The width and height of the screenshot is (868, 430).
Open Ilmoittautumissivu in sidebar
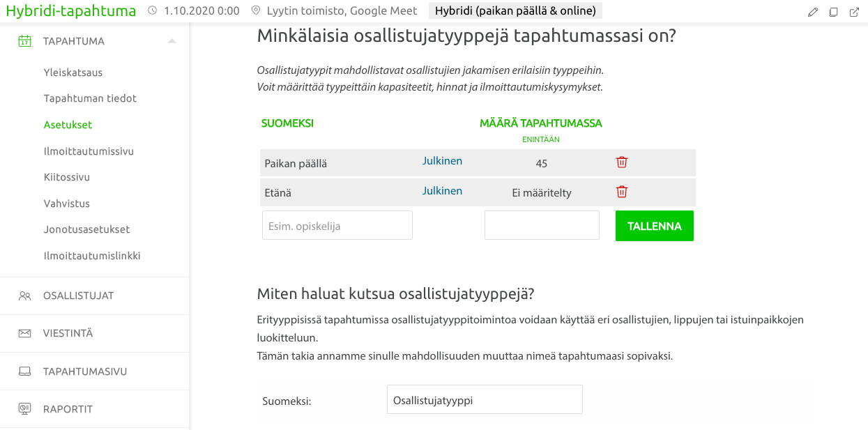[x=89, y=151]
